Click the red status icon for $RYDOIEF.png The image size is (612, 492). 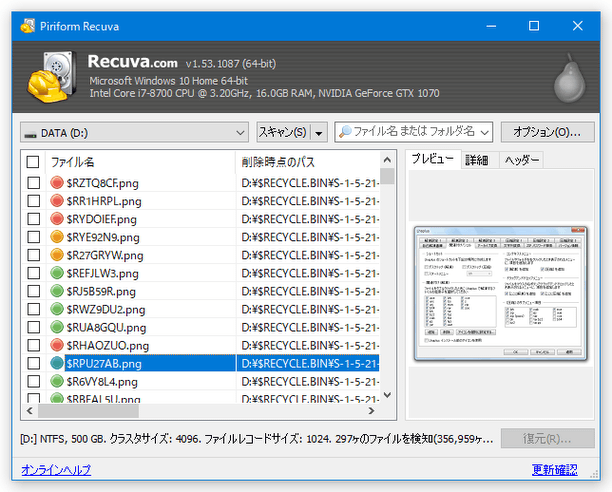point(57,218)
